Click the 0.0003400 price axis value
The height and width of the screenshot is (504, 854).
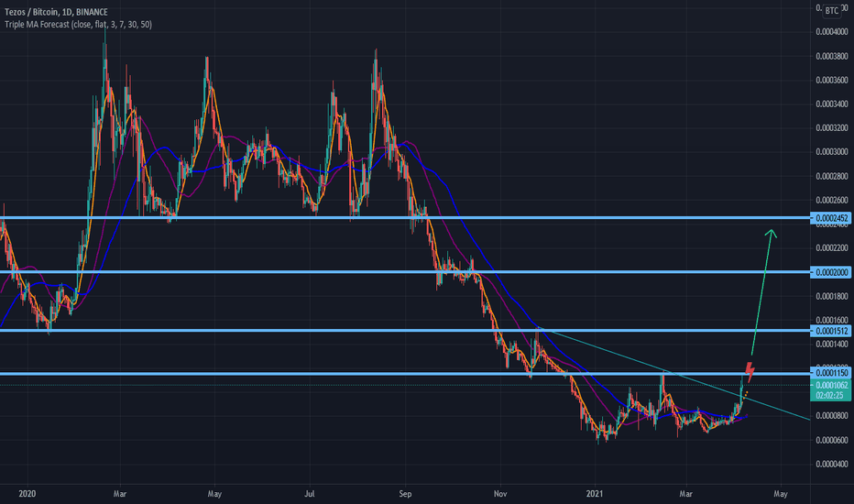[832, 104]
